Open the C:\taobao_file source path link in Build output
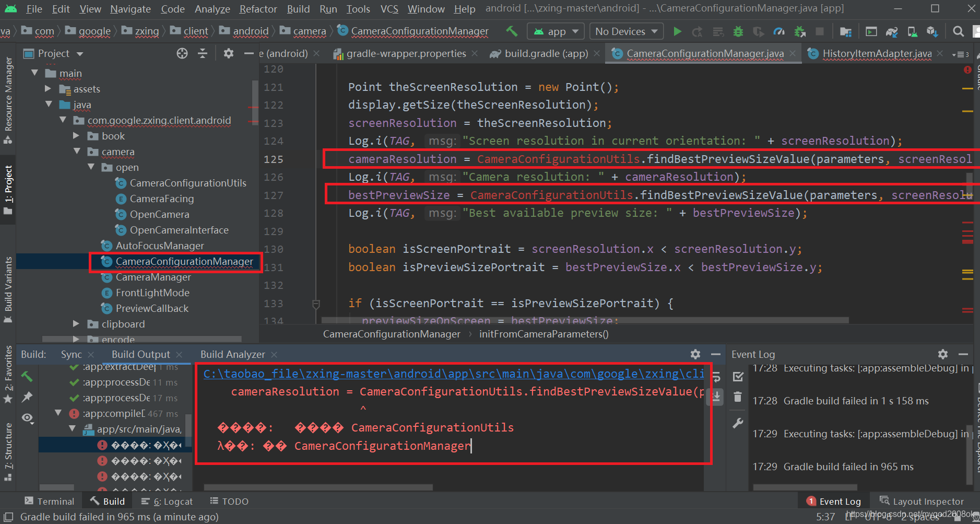The image size is (980, 524). pos(454,374)
